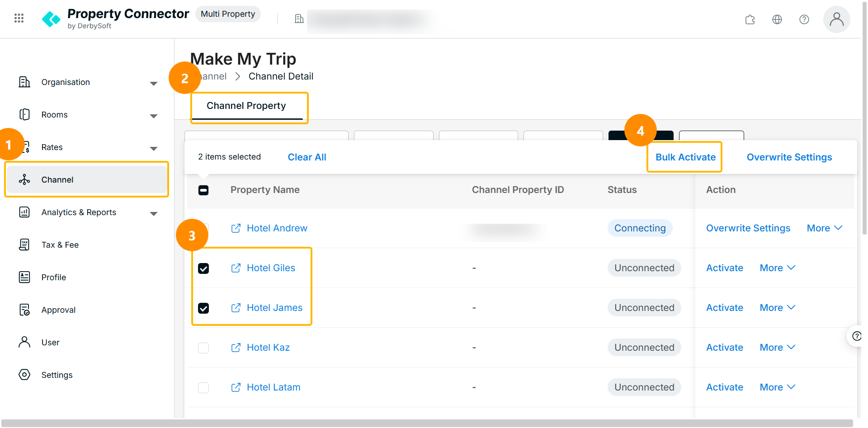The width and height of the screenshot is (868, 428).
Task: Click the Profile sidebar icon
Action: [x=24, y=277]
